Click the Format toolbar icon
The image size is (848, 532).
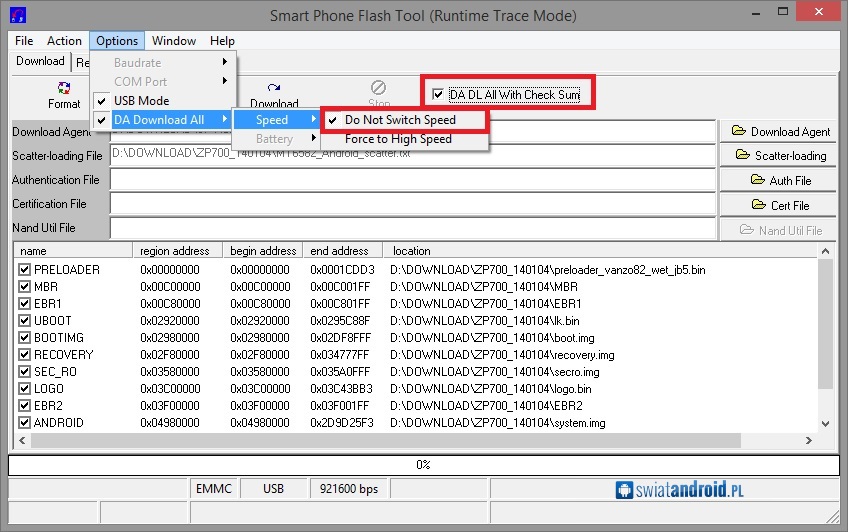click(64, 95)
